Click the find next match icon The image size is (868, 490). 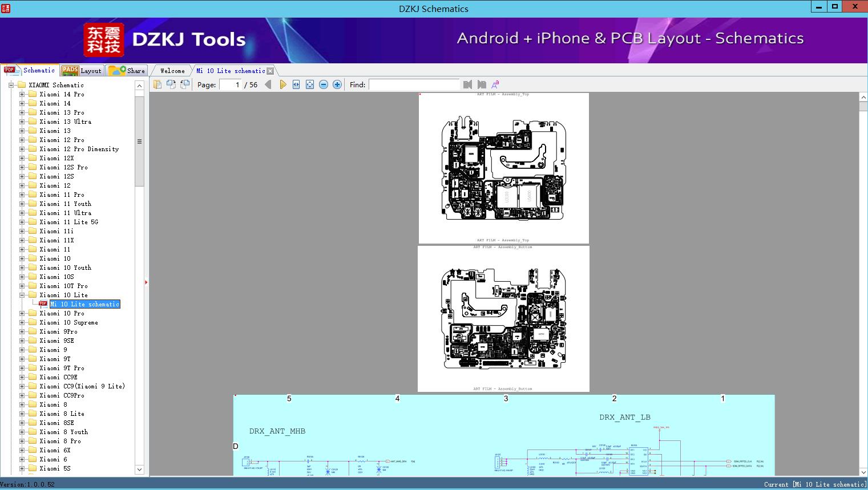(x=482, y=84)
